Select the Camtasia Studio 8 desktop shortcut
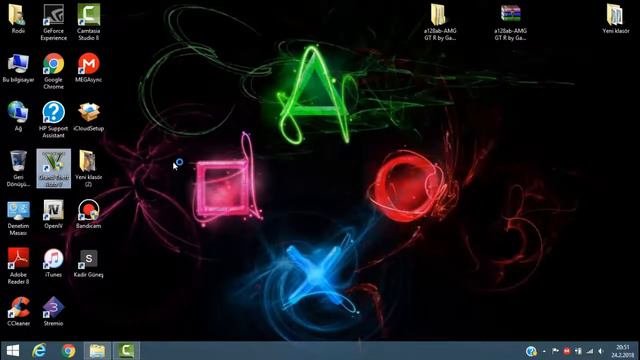The image size is (640, 360). pyautogui.click(x=89, y=22)
